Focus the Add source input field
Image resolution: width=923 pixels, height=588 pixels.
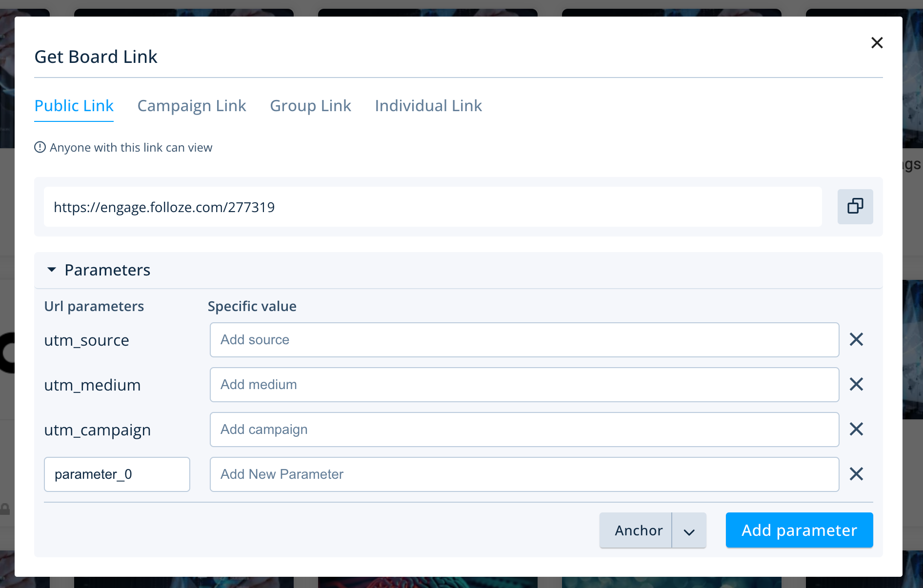524,340
